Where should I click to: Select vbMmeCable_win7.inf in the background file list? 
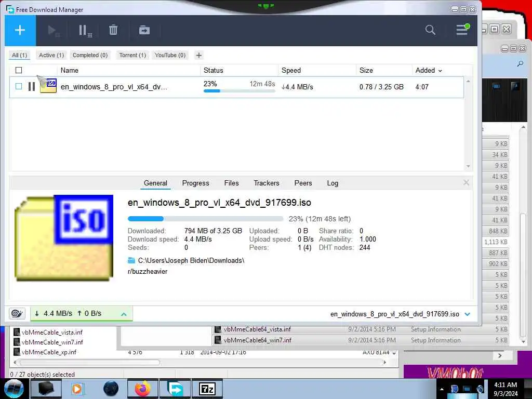pyautogui.click(x=52, y=342)
